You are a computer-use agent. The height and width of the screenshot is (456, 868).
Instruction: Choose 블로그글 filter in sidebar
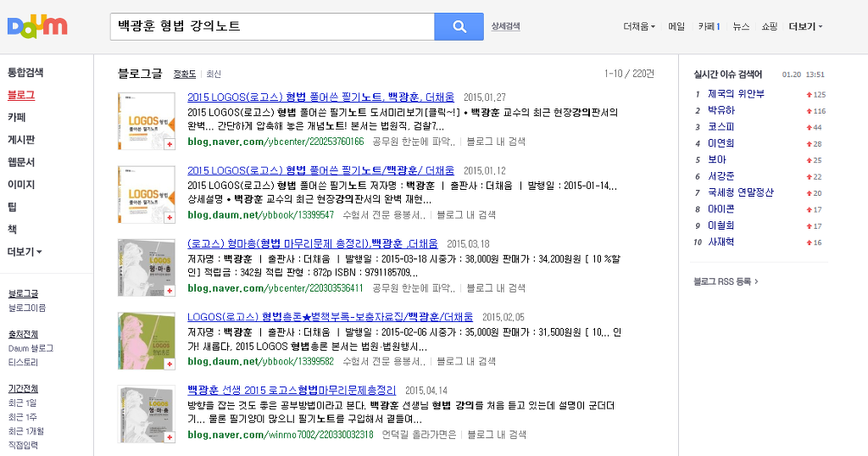coord(23,293)
